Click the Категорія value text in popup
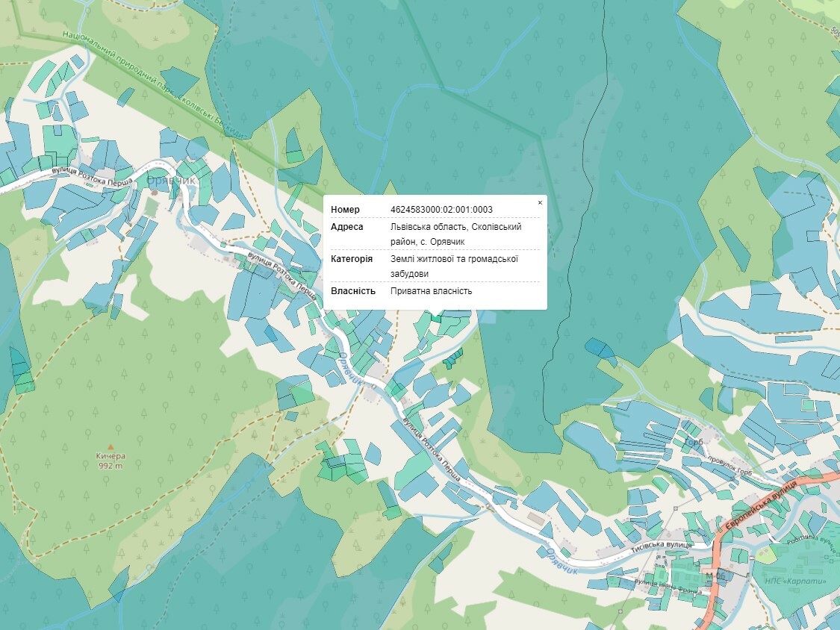The width and height of the screenshot is (840, 630). [454, 266]
